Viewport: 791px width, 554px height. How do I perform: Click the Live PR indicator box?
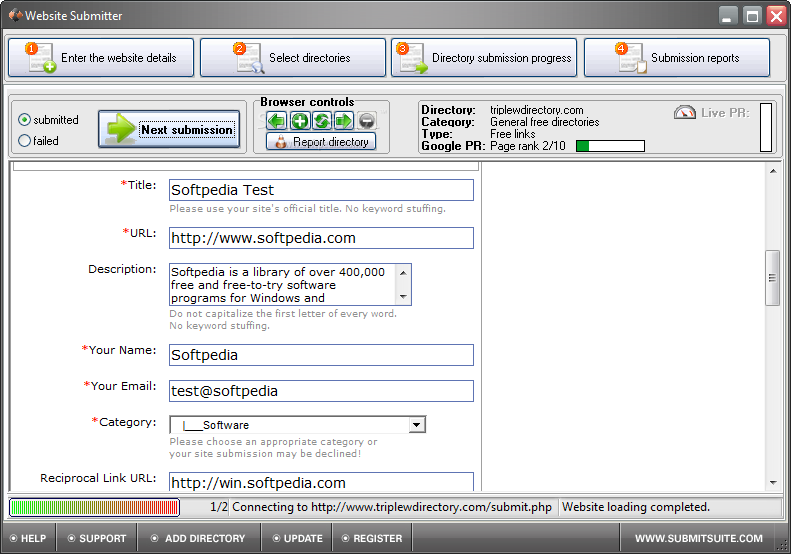pyautogui.click(x=766, y=127)
